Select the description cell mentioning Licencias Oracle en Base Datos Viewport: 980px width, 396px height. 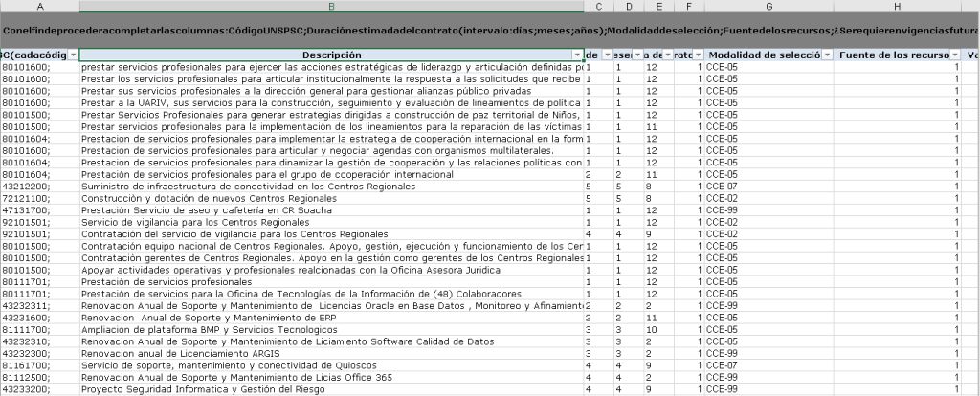pyautogui.click(x=332, y=305)
